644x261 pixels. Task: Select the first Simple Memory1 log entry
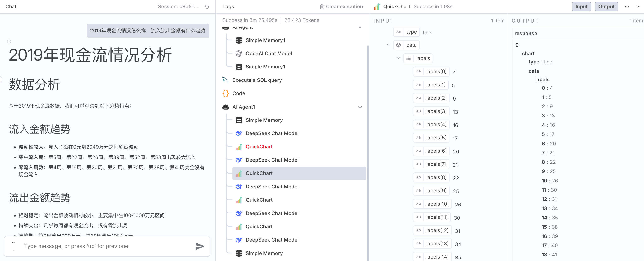pyautogui.click(x=265, y=40)
